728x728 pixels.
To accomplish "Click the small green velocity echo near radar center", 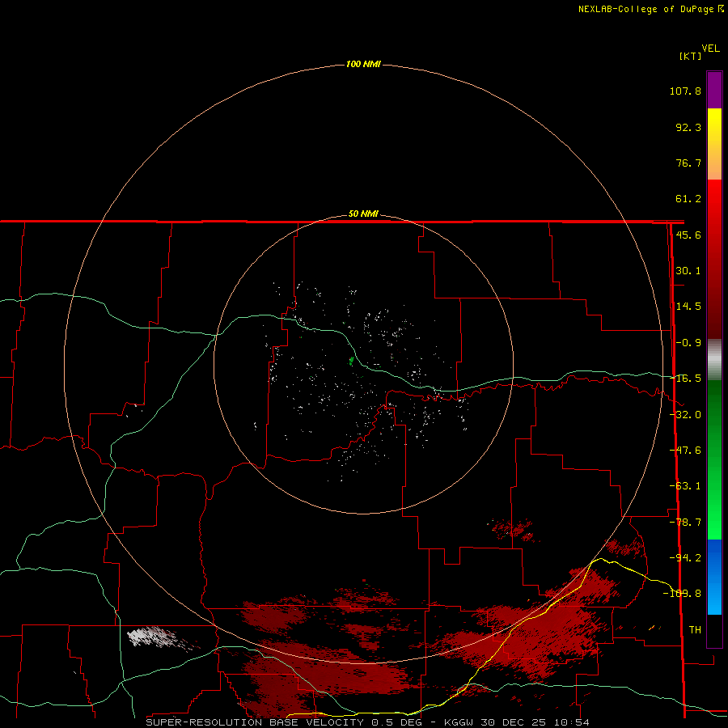I will click(x=352, y=360).
